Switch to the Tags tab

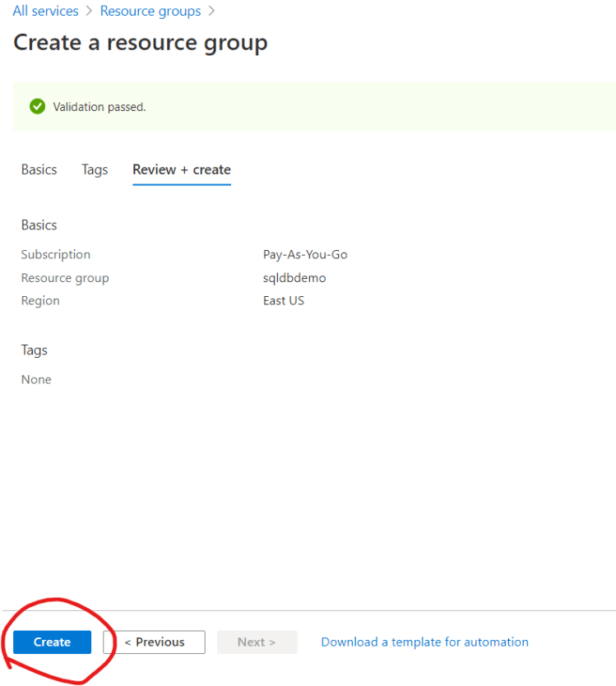click(95, 169)
